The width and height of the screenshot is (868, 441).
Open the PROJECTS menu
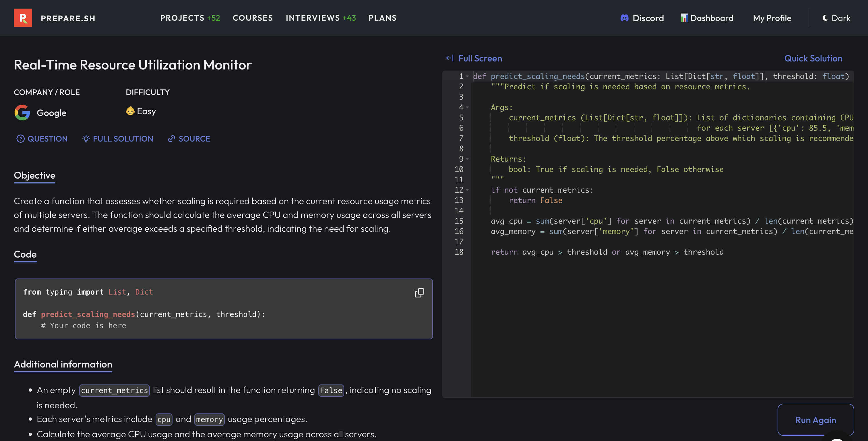click(182, 18)
